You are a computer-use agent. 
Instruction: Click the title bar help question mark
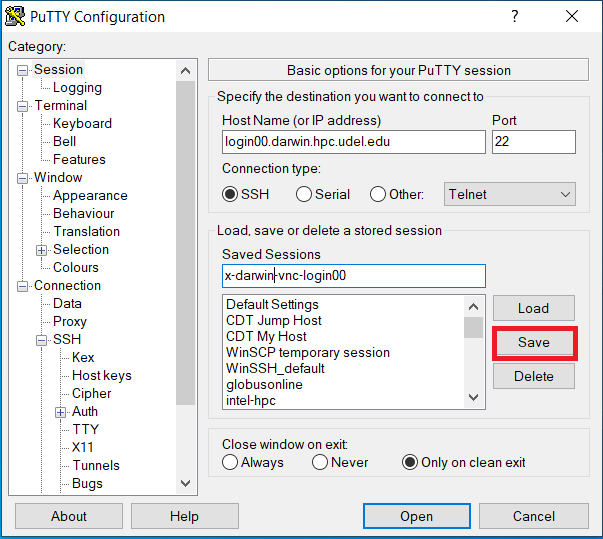[515, 17]
